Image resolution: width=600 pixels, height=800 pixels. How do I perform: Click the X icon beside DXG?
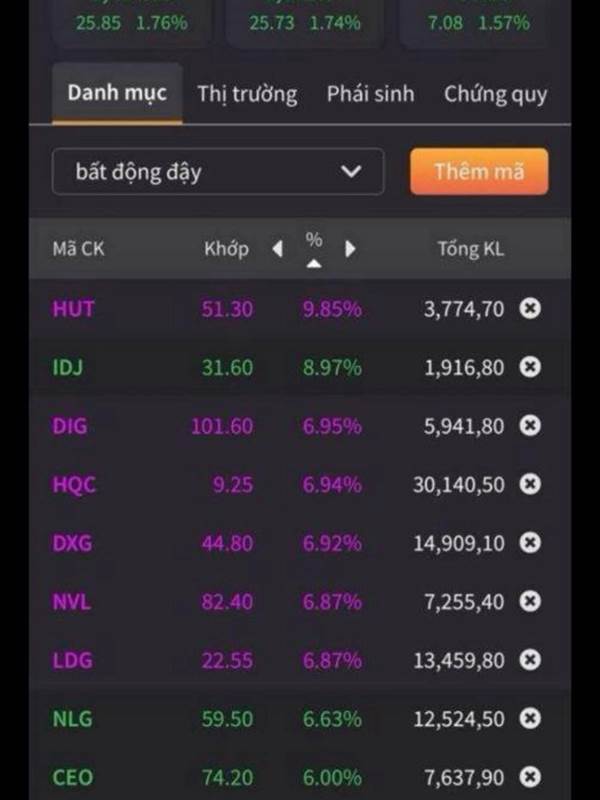click(x=530, y=542)
